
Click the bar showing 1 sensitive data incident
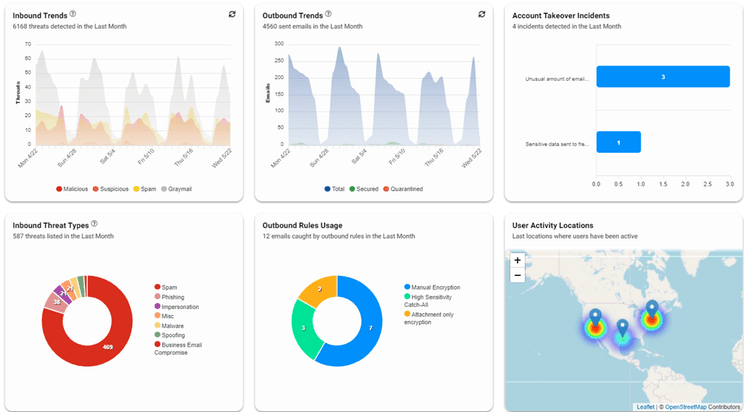pyautogui.click(x=618, y=142)
